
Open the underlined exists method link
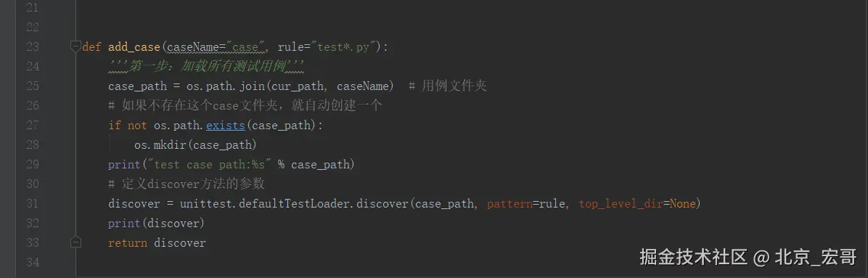[x=225, y=126]
